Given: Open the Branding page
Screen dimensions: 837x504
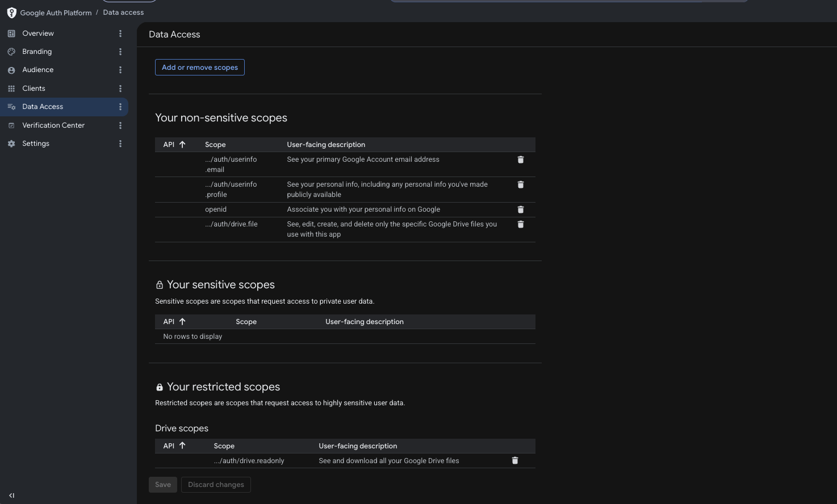Looking at the screenshot, I should tap(37, 52).
